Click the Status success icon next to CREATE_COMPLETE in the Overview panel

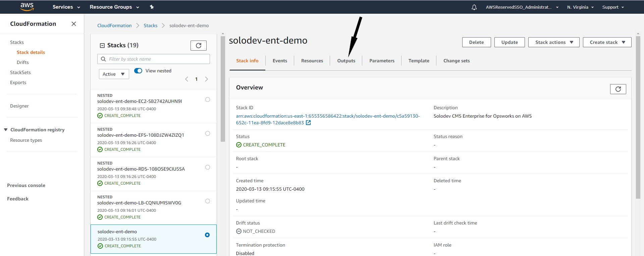coord(239,145)
